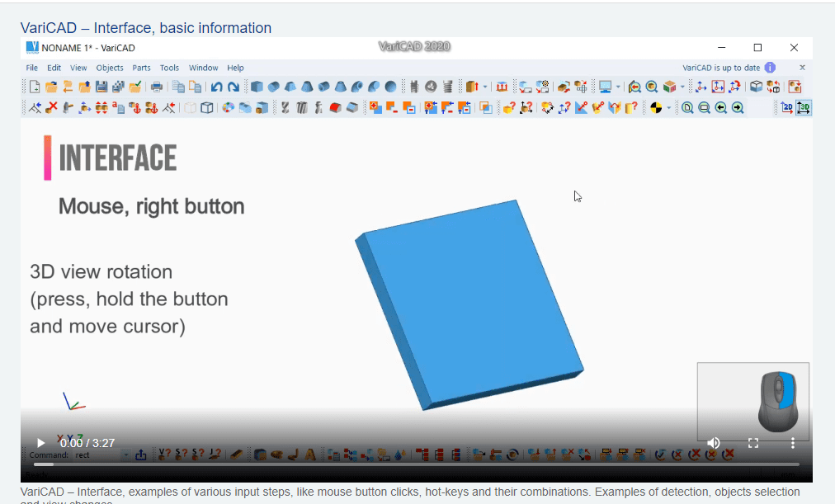This screenshot has height=504, width=835.
Task: Click the Save floppy disk icon
Action: pos(101,87)
